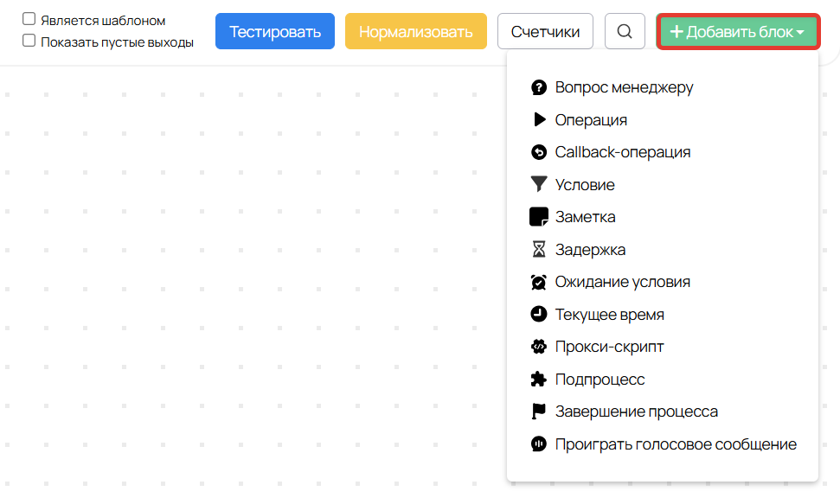Choose Проиграть голосовое сообщение menu entry

point(675,443)
